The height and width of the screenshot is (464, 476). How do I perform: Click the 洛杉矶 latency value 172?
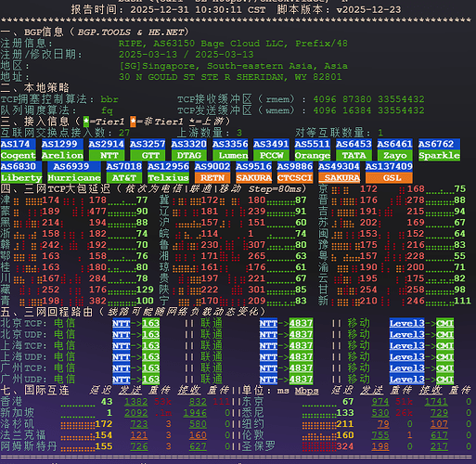tap(104, 424)
